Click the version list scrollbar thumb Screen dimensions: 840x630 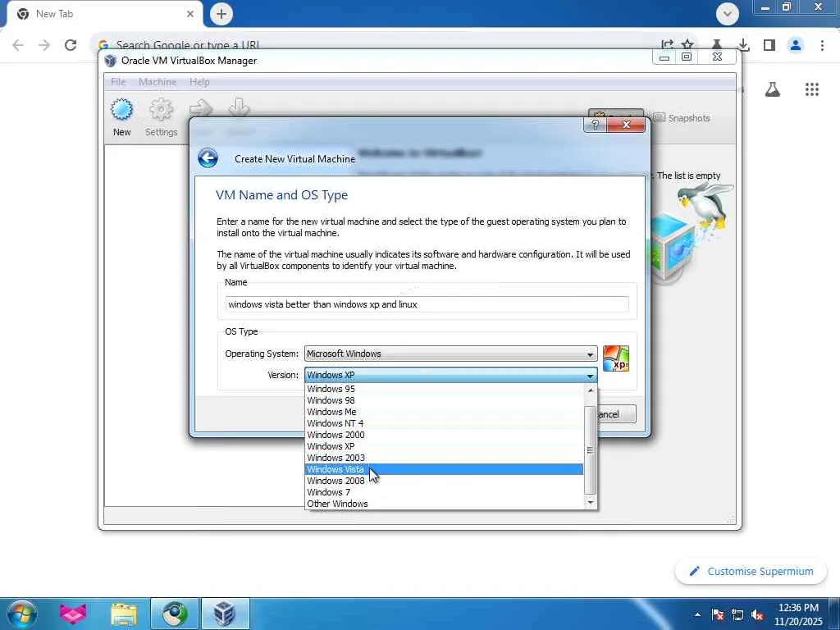tap(591, 450)
